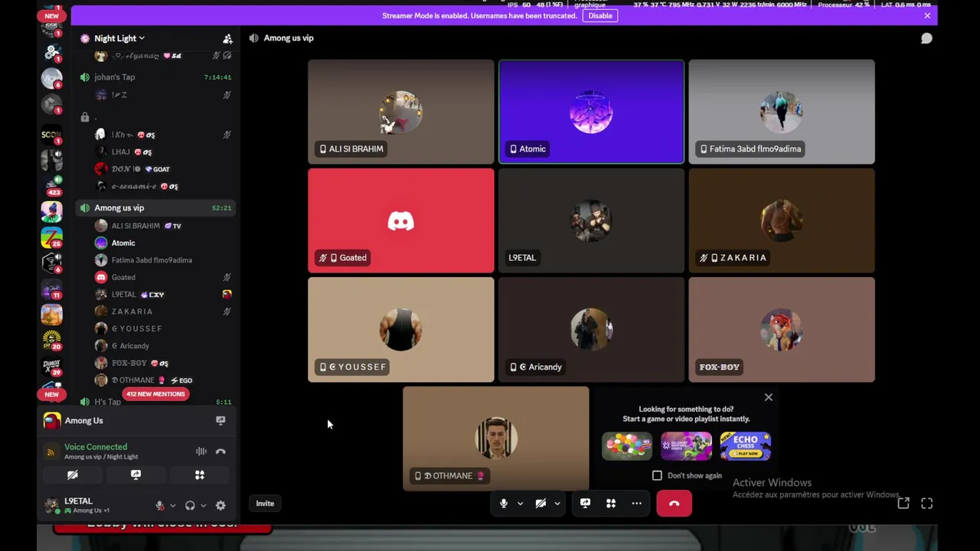
Task: Focus the ALI SI BRAHIM video tile
Action: click(401, 112)
